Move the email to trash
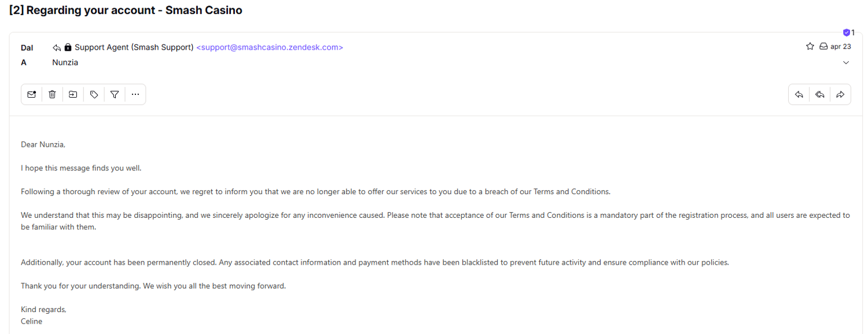This screenshot has height=334, width=868. 52,95
